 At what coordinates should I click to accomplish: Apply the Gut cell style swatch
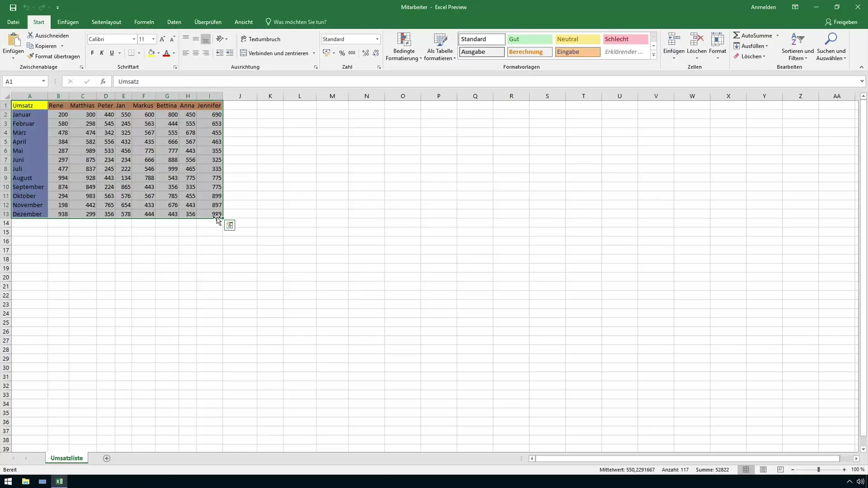click(x=529, y=39)
